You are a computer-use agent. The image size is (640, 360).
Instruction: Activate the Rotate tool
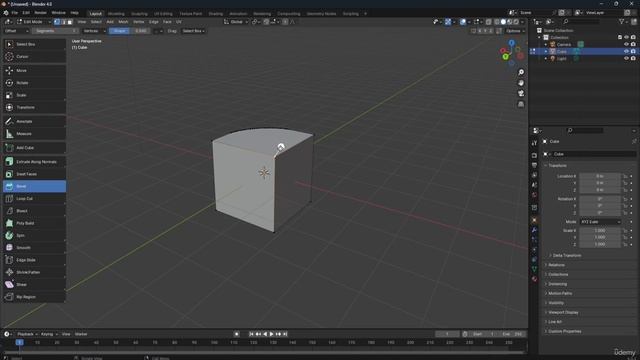pos(34,83)
